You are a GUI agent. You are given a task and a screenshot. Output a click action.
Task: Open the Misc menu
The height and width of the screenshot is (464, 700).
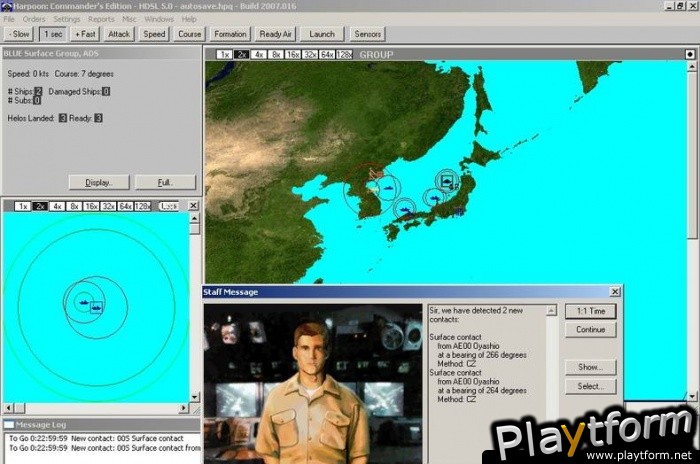point(129,19)
